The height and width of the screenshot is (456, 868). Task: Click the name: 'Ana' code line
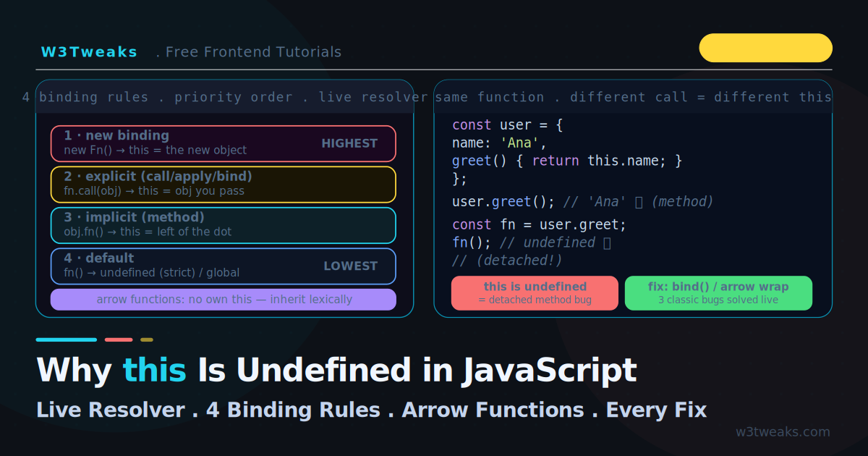coord(499,143)
